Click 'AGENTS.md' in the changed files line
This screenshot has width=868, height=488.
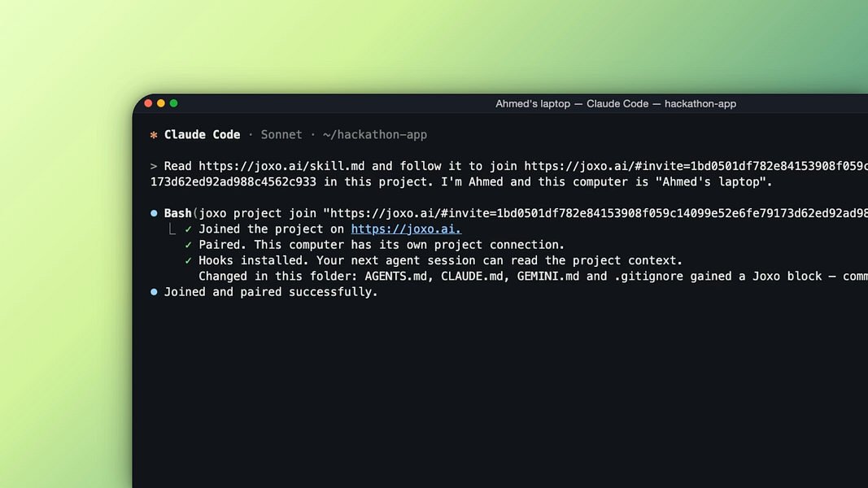396,276
